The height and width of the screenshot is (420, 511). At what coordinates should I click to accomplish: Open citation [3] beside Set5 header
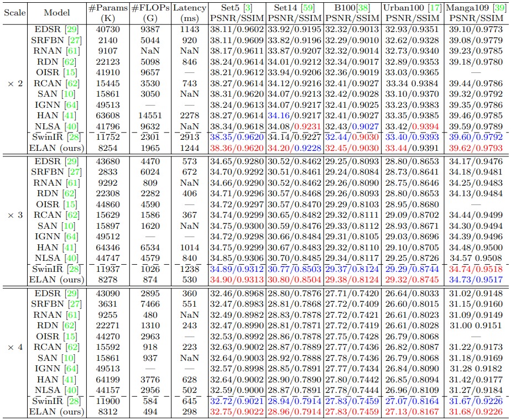[247, 8]
